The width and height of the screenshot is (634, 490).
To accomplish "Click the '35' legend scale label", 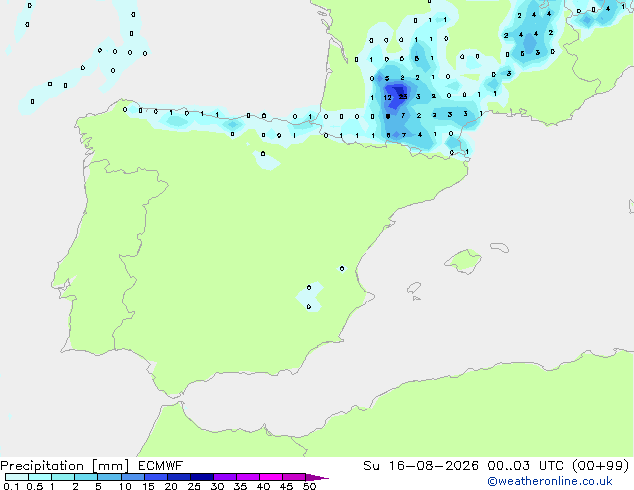I will click(240, 486).
